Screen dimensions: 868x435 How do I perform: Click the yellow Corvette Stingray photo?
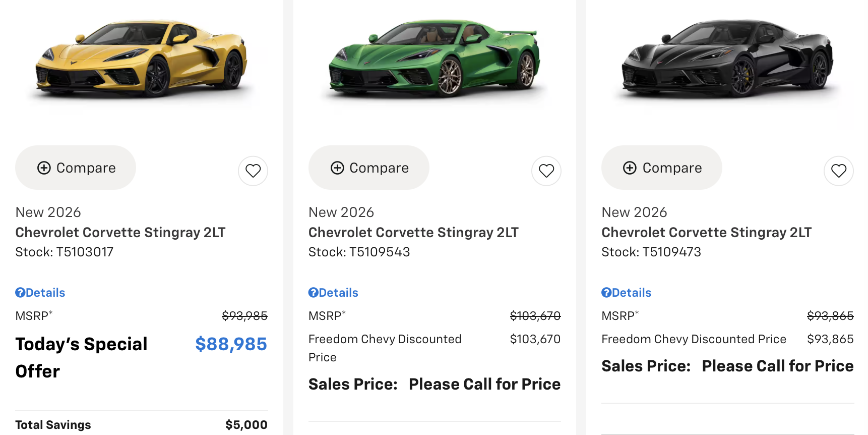[142, 58]
